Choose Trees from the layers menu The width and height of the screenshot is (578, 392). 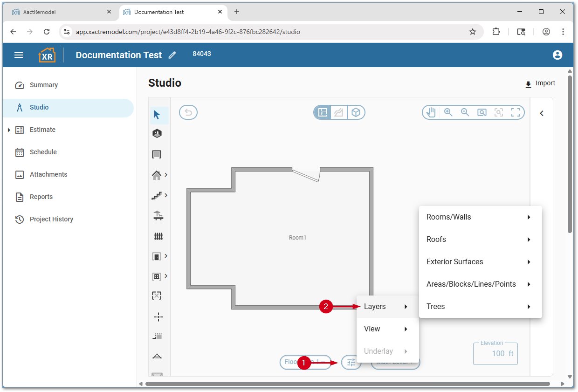480,307
